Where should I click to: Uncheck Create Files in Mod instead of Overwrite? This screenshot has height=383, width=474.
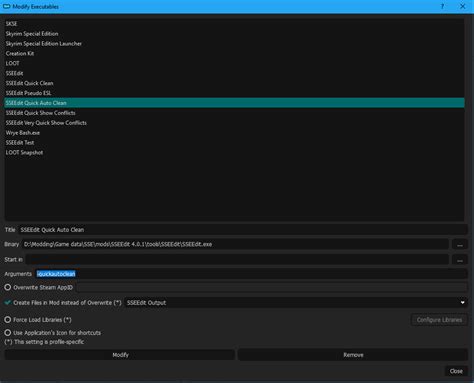(x=8, y=303)
